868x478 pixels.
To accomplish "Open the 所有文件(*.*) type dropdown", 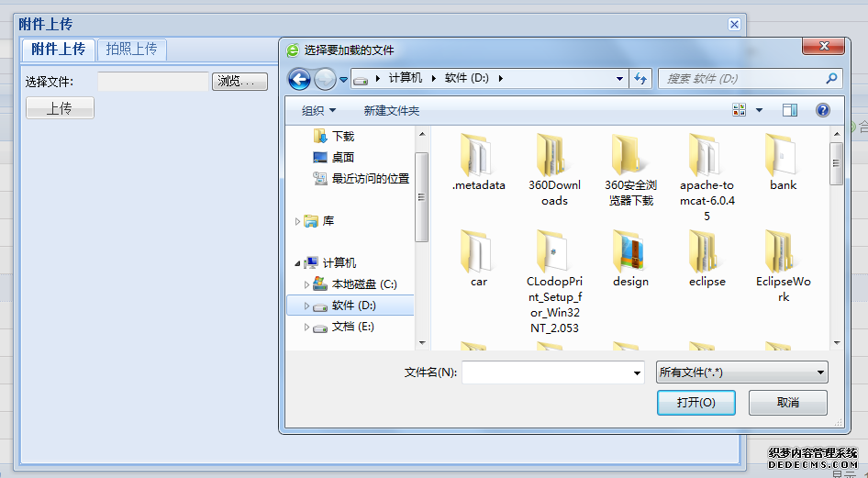I will [x=741, y=372].
